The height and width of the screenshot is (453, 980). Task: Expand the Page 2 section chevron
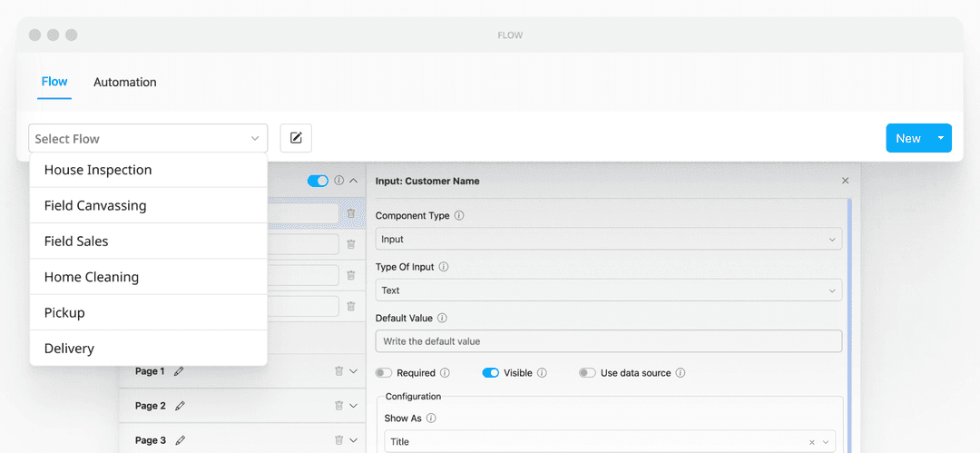(x=354, y=406)
